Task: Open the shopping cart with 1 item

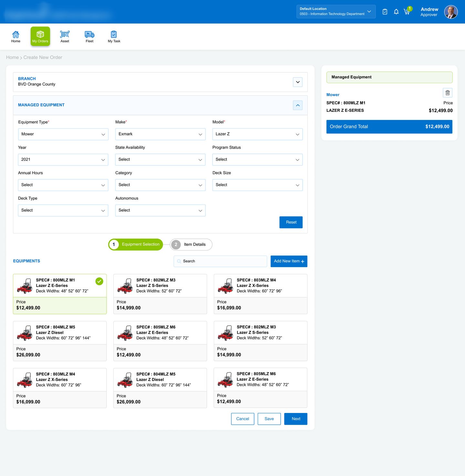Action: pyautogui.click(x=407, y=11)
